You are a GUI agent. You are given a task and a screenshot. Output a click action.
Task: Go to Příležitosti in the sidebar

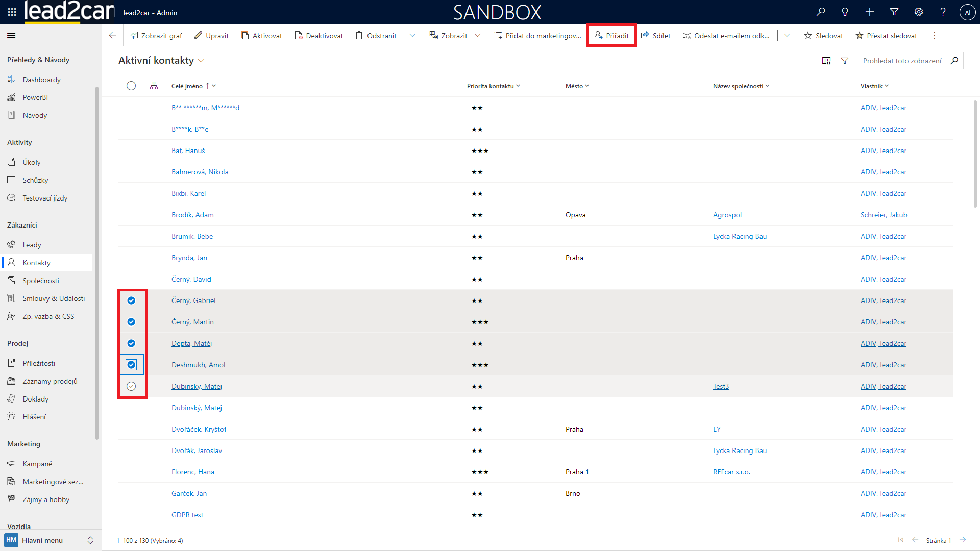[x=39, y=363]
